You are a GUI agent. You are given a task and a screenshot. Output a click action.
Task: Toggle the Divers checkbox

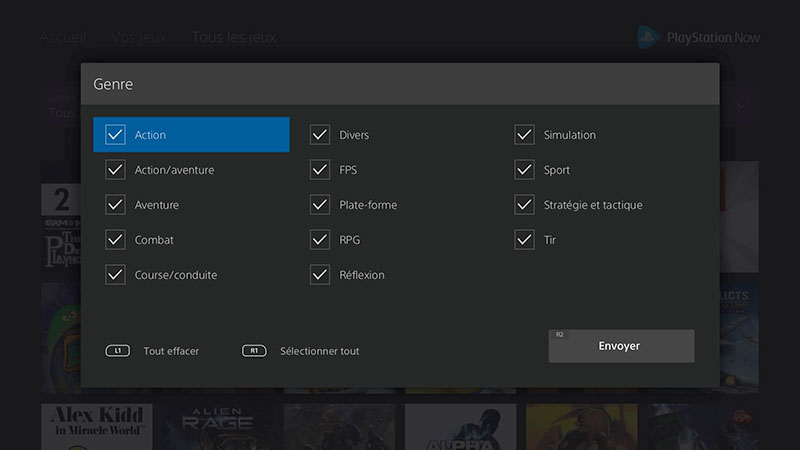pos(320,135)
